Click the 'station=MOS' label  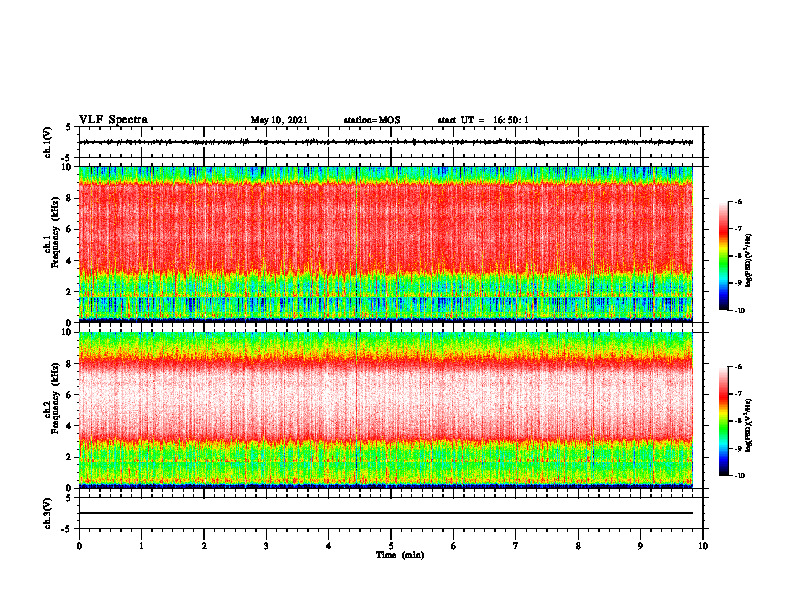372,120
